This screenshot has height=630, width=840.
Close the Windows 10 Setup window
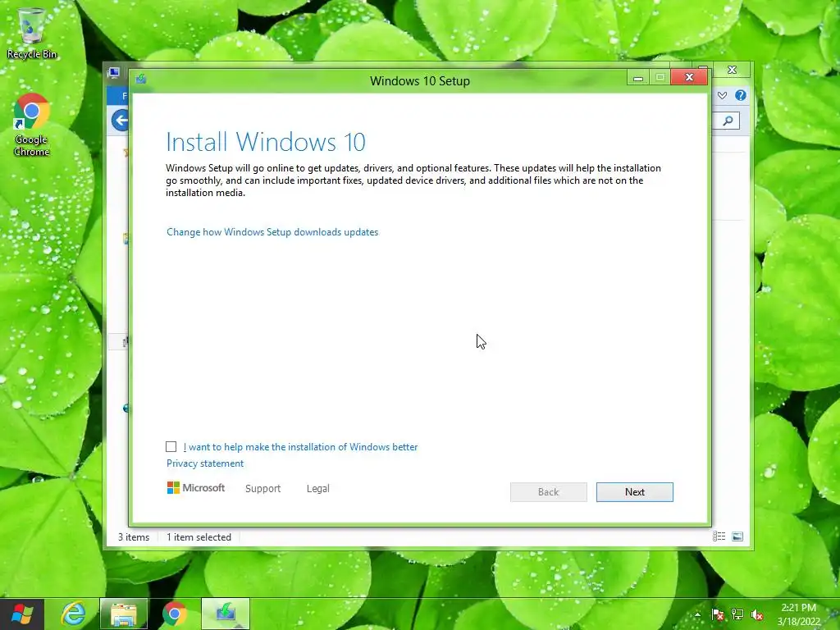point(689,77)
